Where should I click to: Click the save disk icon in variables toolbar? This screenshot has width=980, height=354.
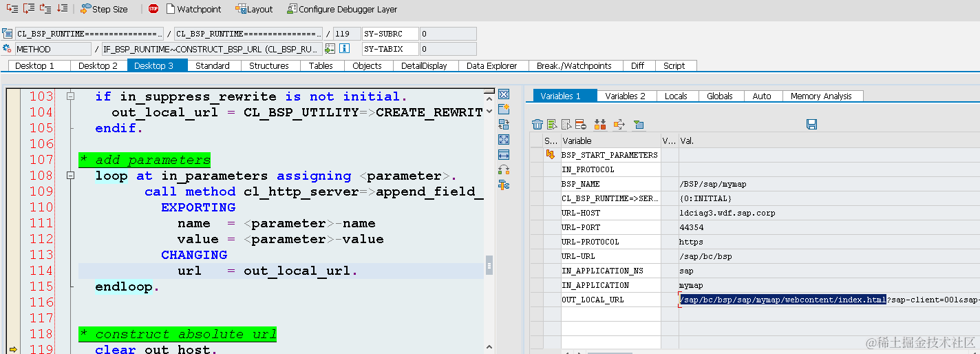tap(811, 125)
